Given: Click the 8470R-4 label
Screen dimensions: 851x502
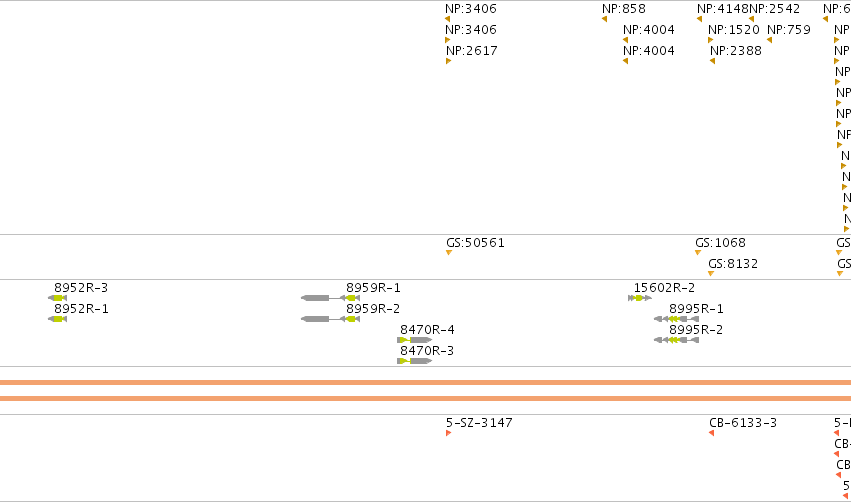Looking at the screenshot, I should coord(428,330).
